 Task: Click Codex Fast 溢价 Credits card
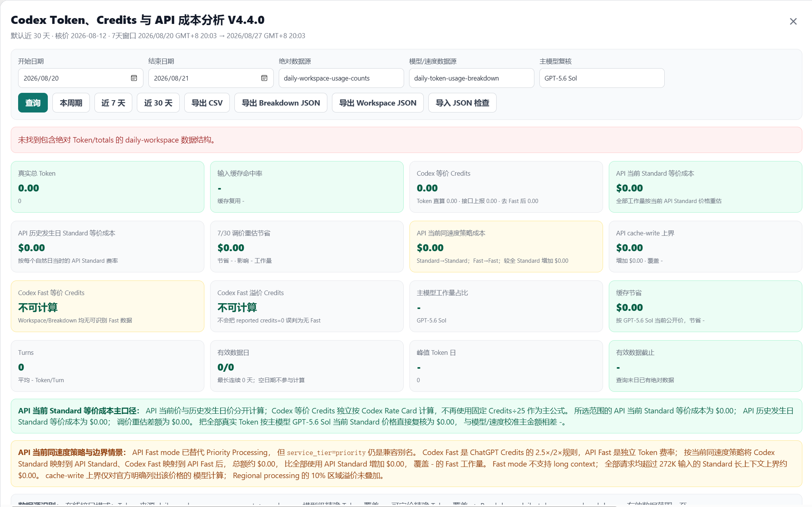(x=307, y=306)
